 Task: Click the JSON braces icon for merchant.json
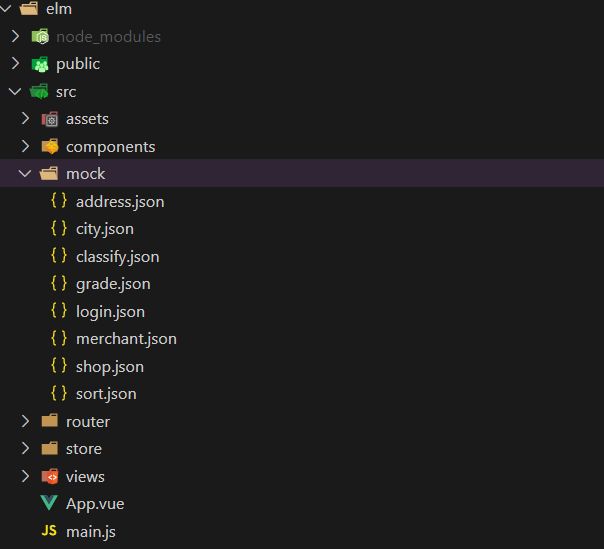click(x=59, y=338)
